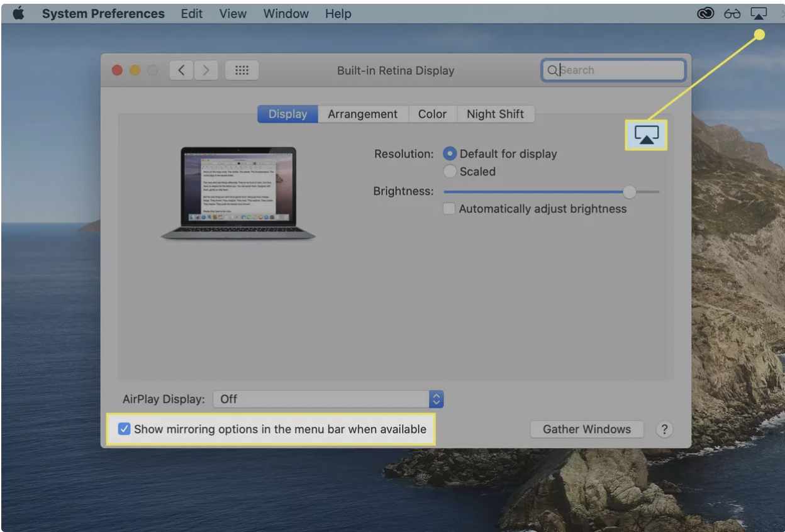Open the Creative Cloud menu bar icon
This screenshot has width=785, height=532.
pos(706,13)
